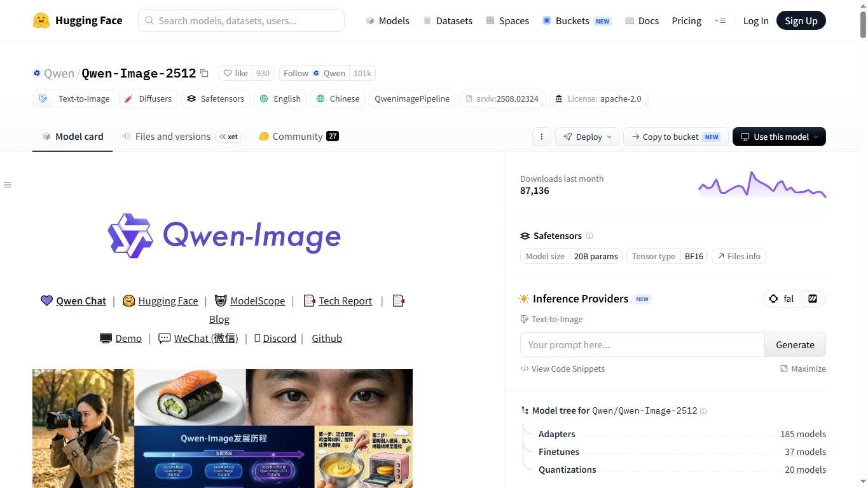The width and height of the screenshot is (868, 488).
Task: Expand the navigation overflow menu icon
Action: pyautogui.click(x=720, y=20)
